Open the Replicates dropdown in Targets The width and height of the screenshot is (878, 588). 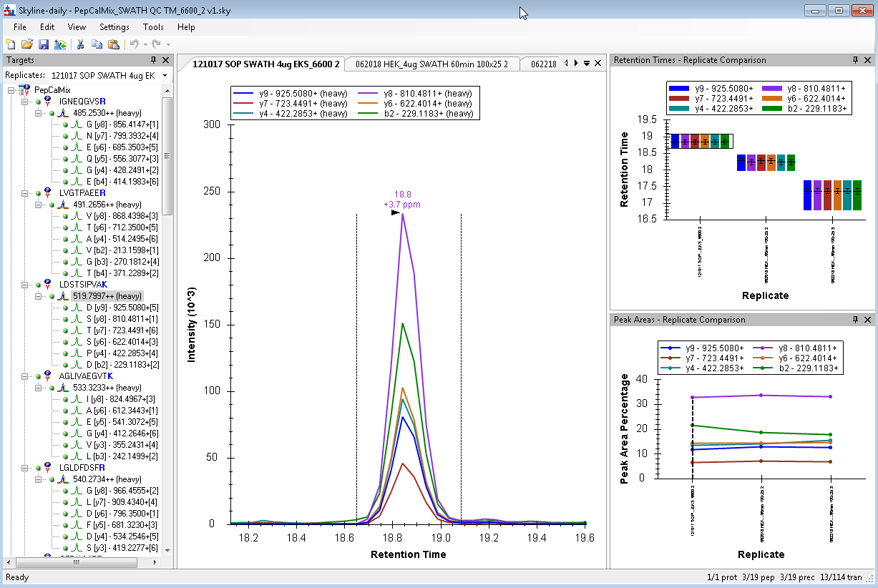[165, 76]
